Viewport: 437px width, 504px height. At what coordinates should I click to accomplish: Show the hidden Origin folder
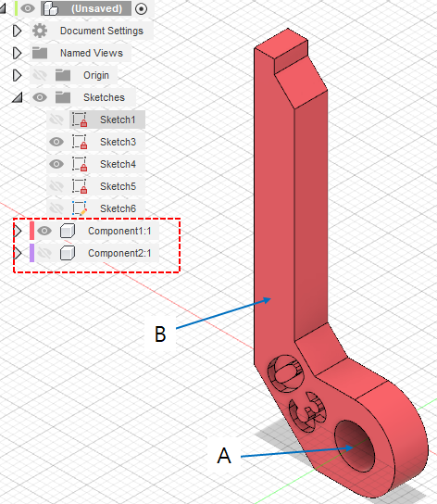coord(40,75)
